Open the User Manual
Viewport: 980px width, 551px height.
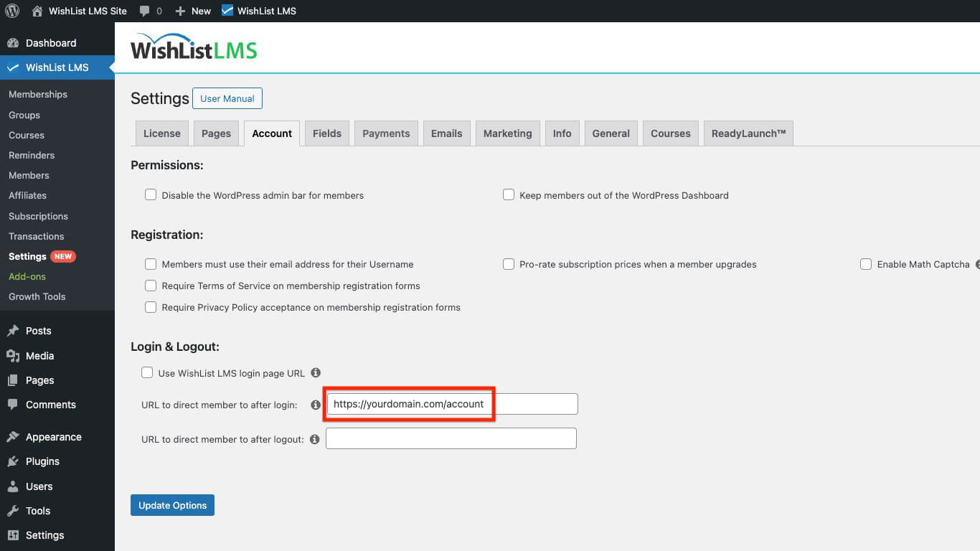point(227,98)
